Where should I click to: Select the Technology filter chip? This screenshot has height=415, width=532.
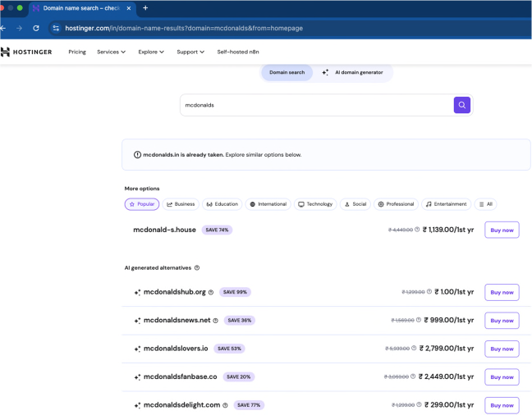click(315, 204)
